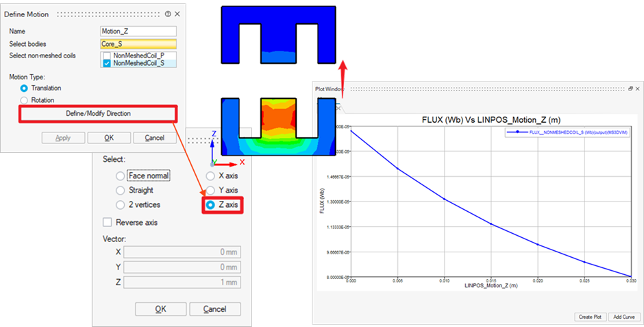Click Define/Modify Direction button
The height and width of the screenshot is (327, 644).
[98, 114]
